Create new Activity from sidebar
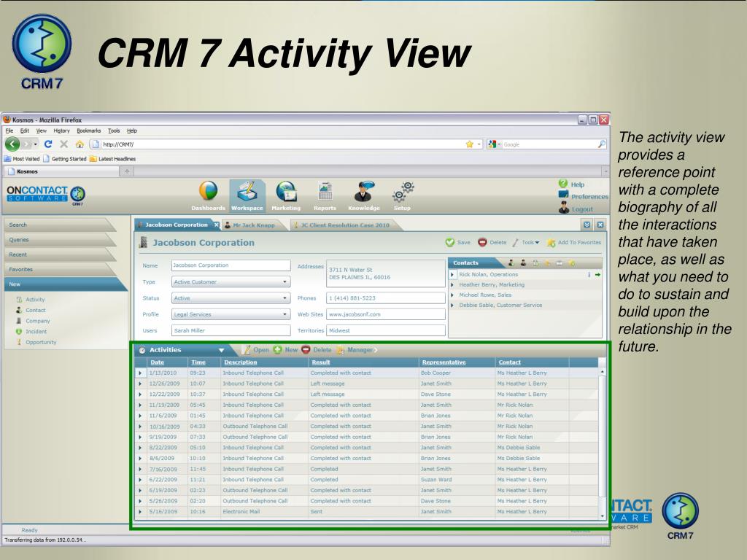Image resolution: width=747 pixels, height=560 pixels. [x=31, y=300]
